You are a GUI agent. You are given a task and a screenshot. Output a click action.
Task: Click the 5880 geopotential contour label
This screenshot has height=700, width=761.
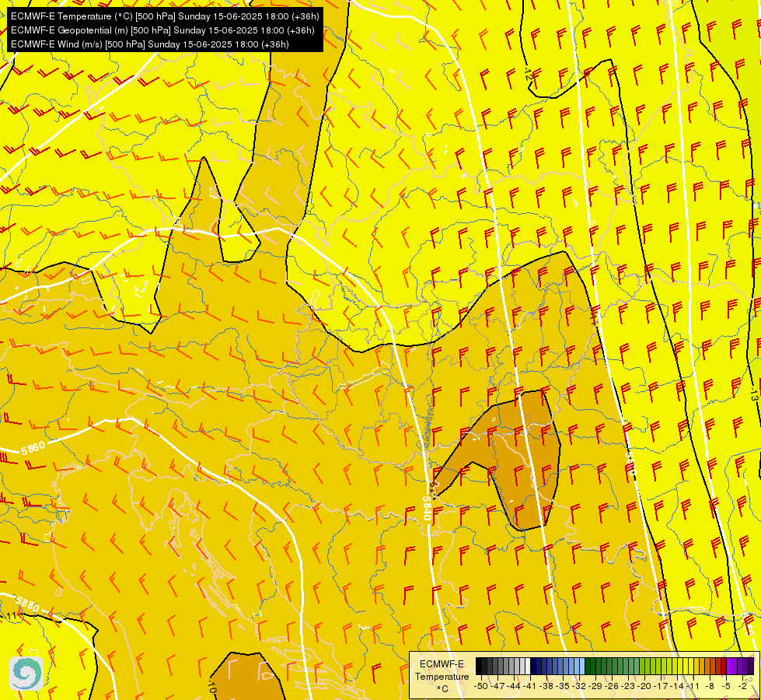coord(26,604)
